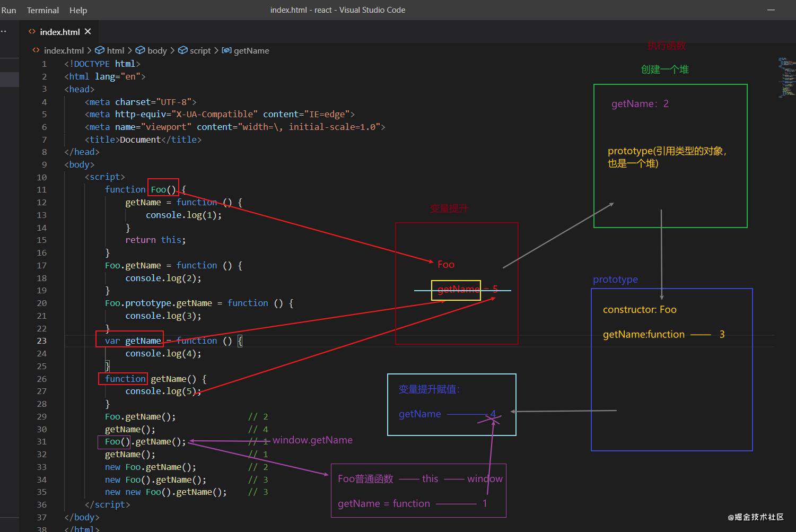Open the body breadcrumb segment
This screenshot has width=796, height=532.
click(x=157, y=50)
